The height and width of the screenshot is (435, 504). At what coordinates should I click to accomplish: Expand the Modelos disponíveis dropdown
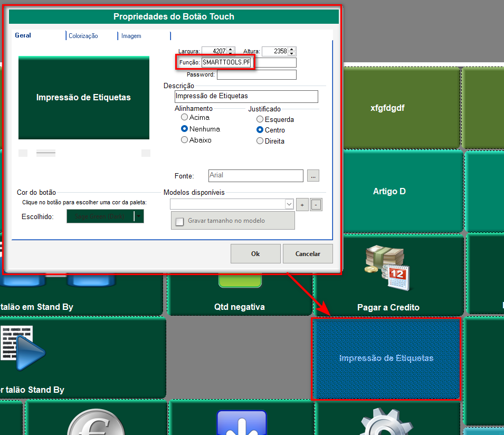(289, 205)
